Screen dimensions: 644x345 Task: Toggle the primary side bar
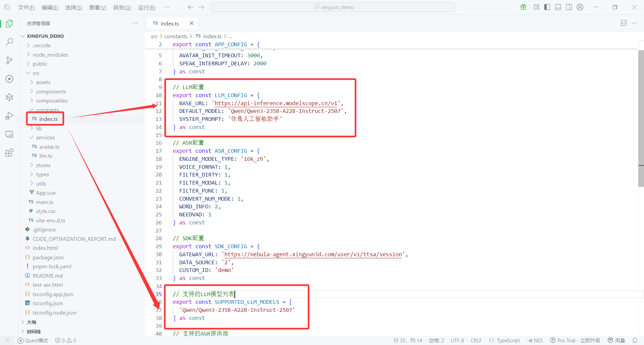pos(547,7)
